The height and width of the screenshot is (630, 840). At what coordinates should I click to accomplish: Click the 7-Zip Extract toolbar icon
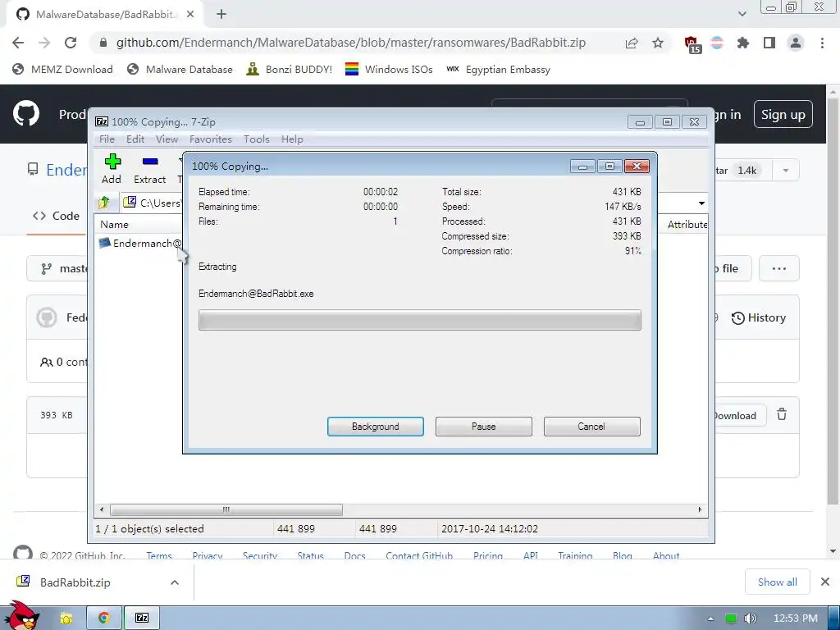(149, 169)
